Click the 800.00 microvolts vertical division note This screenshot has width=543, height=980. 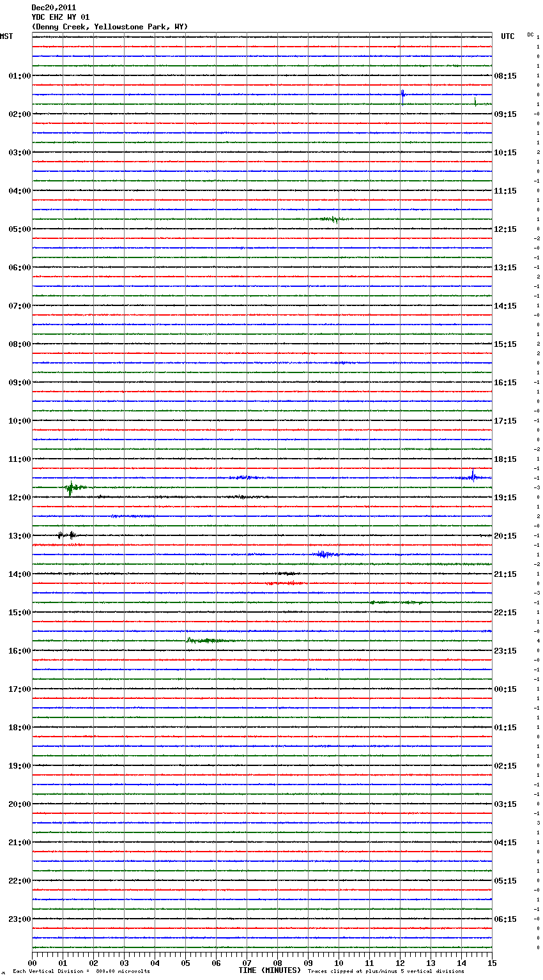[x=82, y=971]
